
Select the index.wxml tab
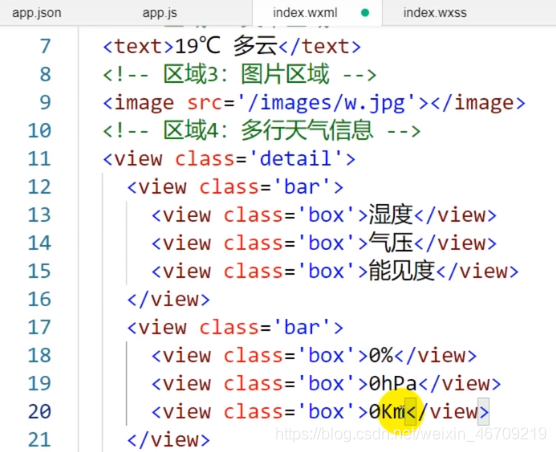pos(305,13)
